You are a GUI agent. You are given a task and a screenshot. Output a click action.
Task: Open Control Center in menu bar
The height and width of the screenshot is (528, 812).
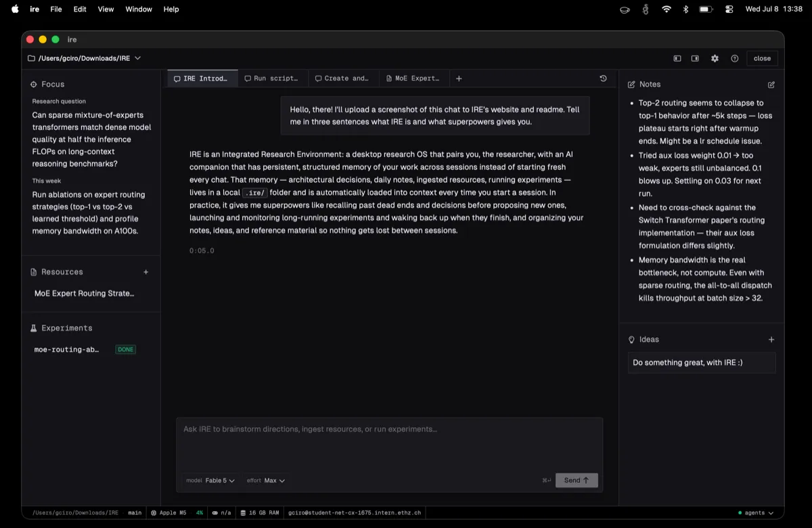pos(729,9)
